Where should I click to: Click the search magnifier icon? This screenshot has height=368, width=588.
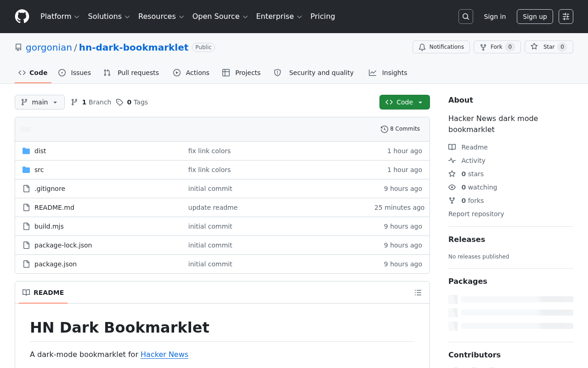[466, 17]
